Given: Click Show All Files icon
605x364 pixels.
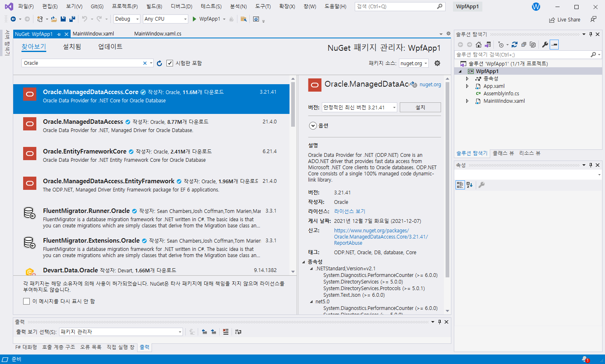Looking at the screenshot, I should click(x=533, y=45).
